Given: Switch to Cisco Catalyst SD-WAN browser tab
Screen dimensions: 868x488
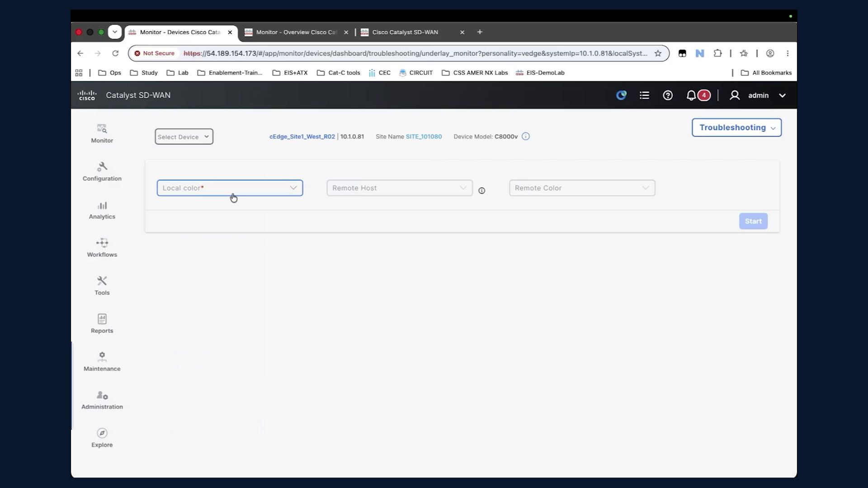Looking at the screenshot, I should click(x=412, y=32).
